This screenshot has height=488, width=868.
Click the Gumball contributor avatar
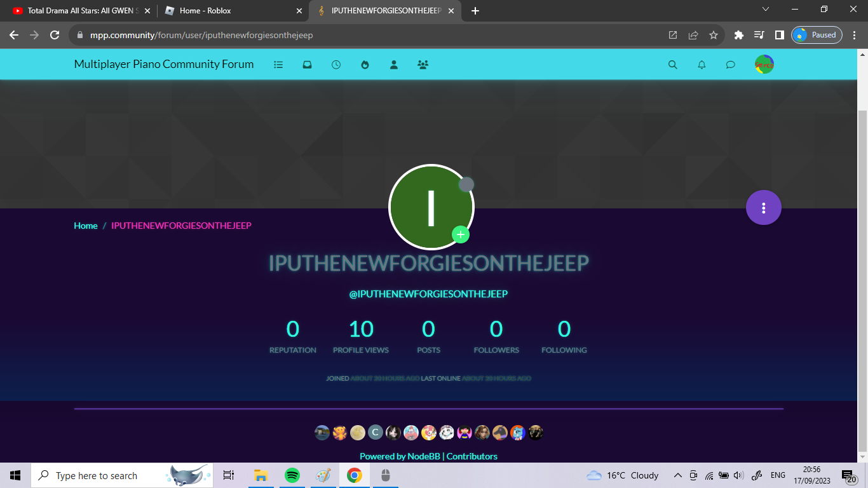pyautogui.click(x=518, y=433)
